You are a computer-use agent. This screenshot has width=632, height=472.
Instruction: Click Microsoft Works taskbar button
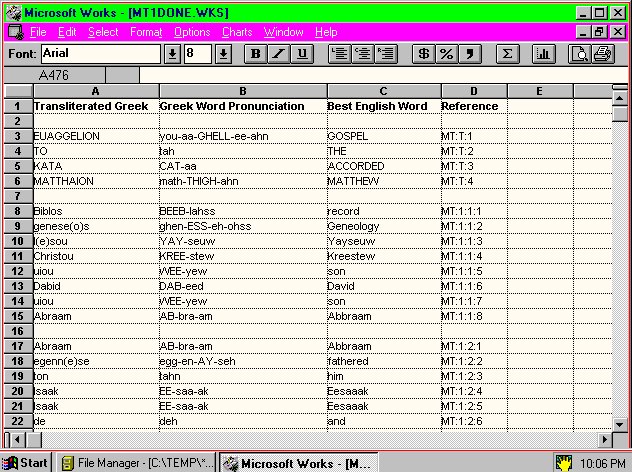coord(298,463)
